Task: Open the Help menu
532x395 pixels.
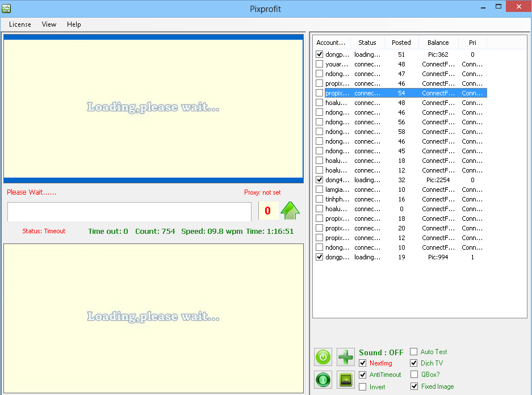Action: [74, 24]
